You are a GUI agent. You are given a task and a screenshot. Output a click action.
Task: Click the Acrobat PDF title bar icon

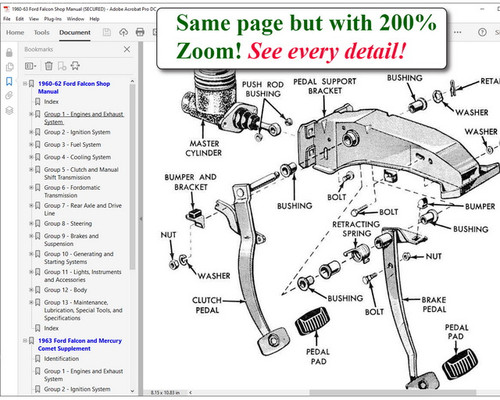point(6,9)
